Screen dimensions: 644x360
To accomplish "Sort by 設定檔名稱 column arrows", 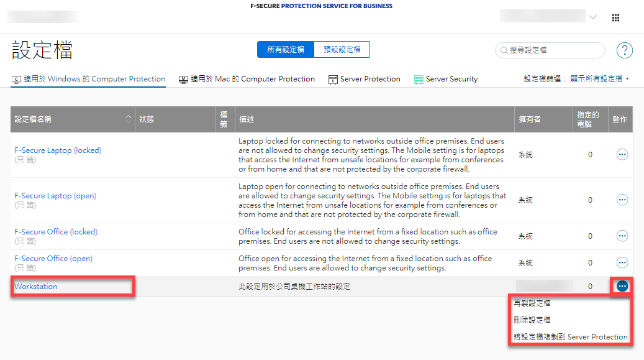I will point(129,119).
